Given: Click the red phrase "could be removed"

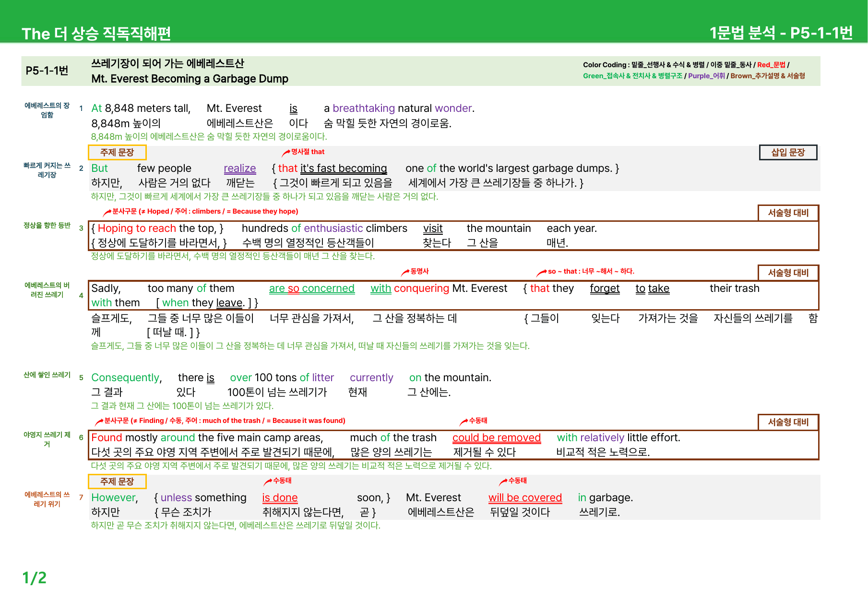Looking at the screenshot, I should pyautogui.click(x=497, y=438).
